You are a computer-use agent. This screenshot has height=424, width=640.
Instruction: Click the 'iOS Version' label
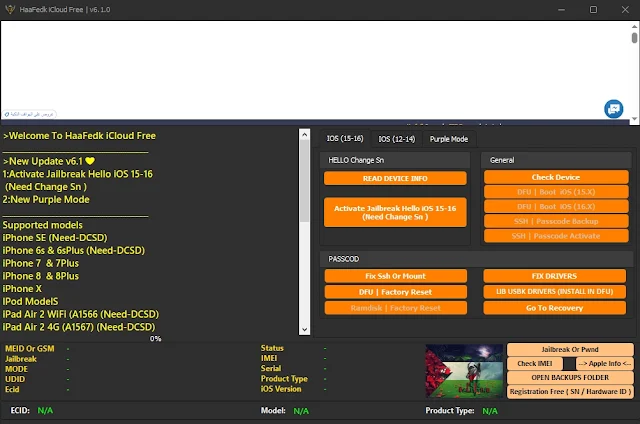[x=281, y=389]
